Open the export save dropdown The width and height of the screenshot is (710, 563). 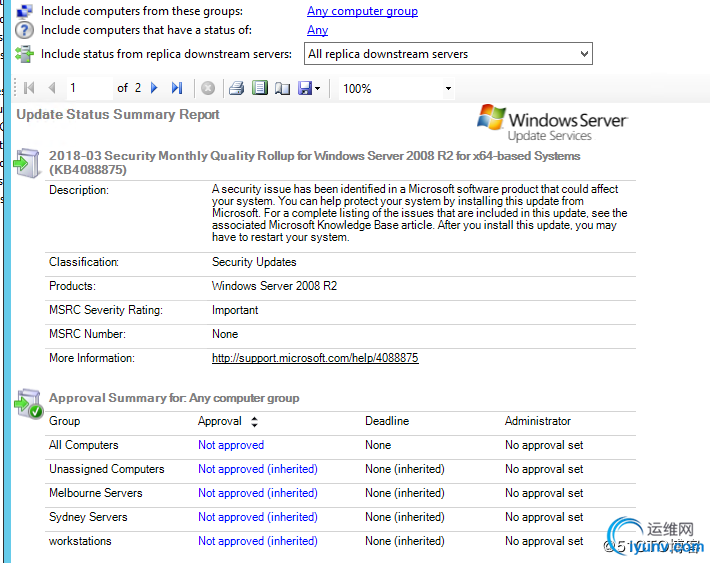coord(309,88)
